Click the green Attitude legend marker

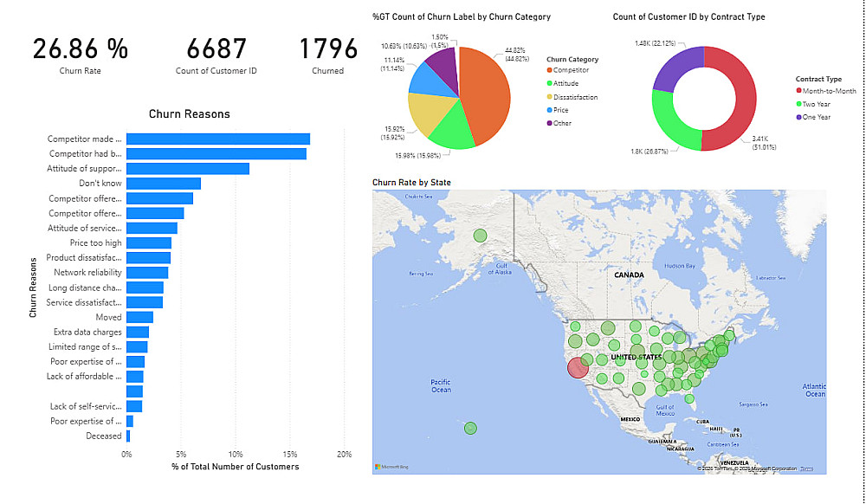click(550, 83)
